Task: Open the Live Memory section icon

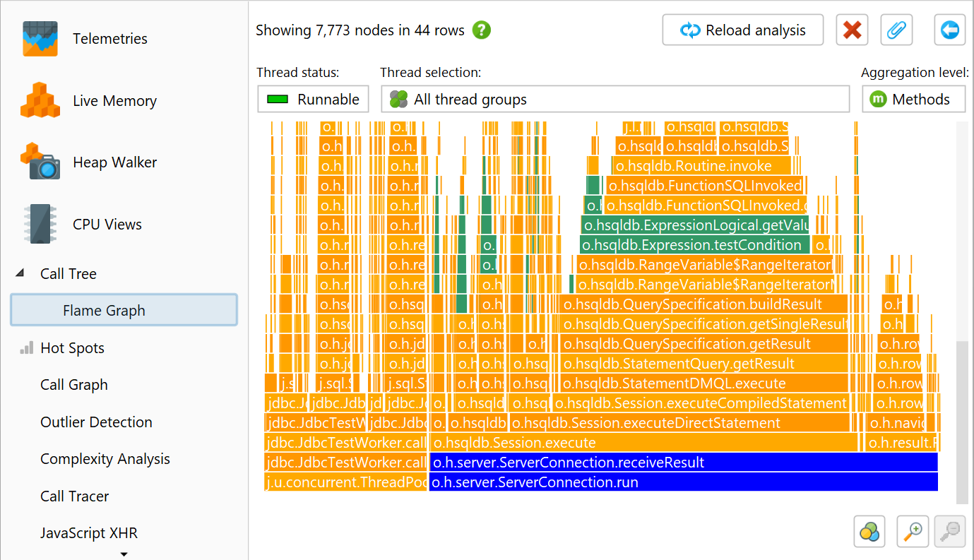Action: point(40,100)
